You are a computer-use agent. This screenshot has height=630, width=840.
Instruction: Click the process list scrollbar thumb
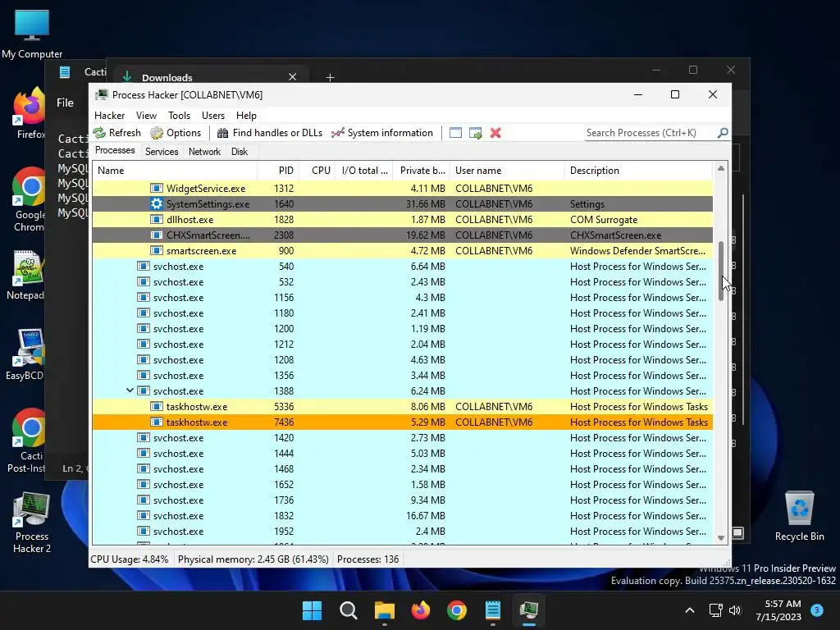tap(721, 271)
